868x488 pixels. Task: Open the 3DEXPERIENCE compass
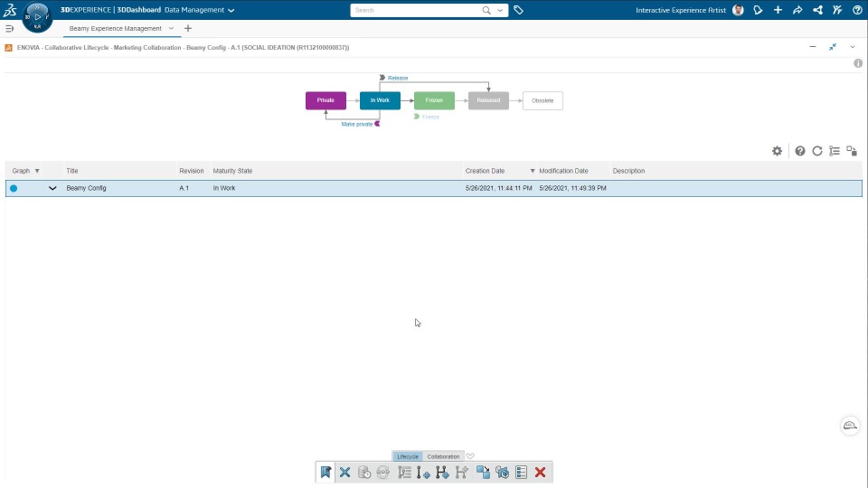click(37, 17)
